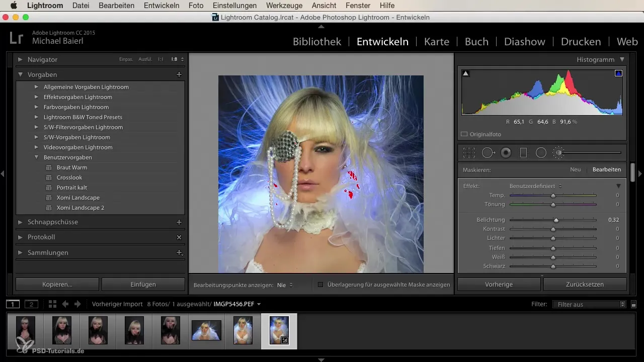Apply the Xomi Landscape preset
The image size is (644, 362).
coord(78,198)
